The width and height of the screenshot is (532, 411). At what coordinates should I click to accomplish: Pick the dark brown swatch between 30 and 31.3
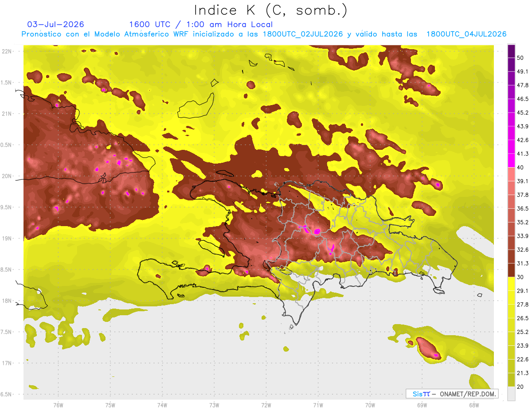tap(511, 270)
